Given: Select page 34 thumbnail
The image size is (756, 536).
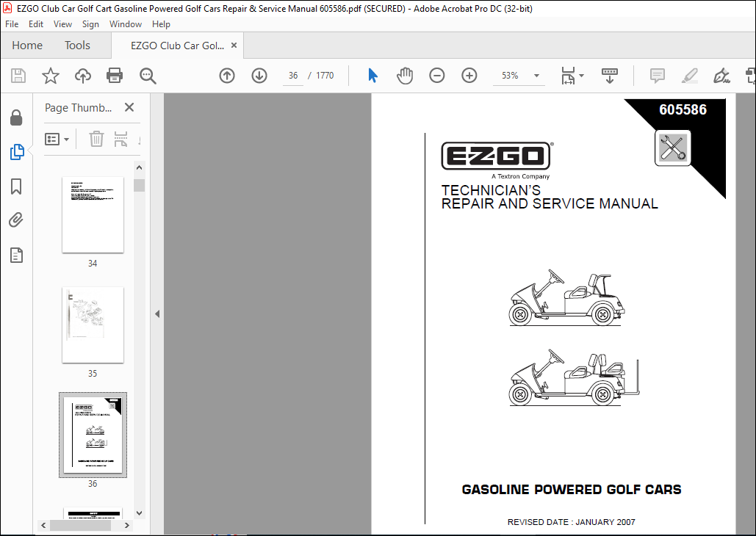Looking at the screenshot, I should tap(93, 214).
